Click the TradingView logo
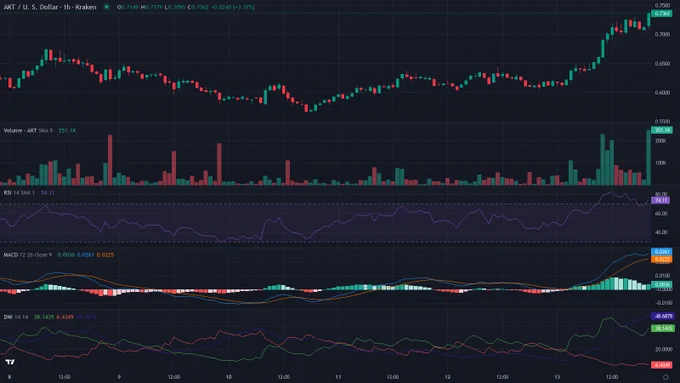 tap(10, 362)
